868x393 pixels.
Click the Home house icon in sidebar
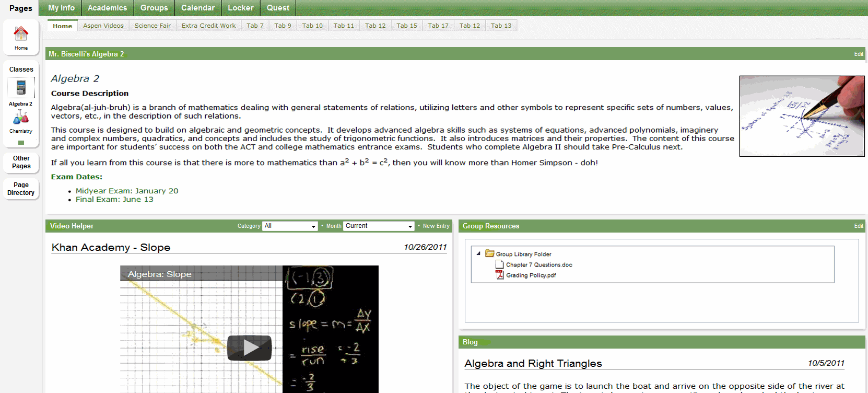click(x=21, y=34)
